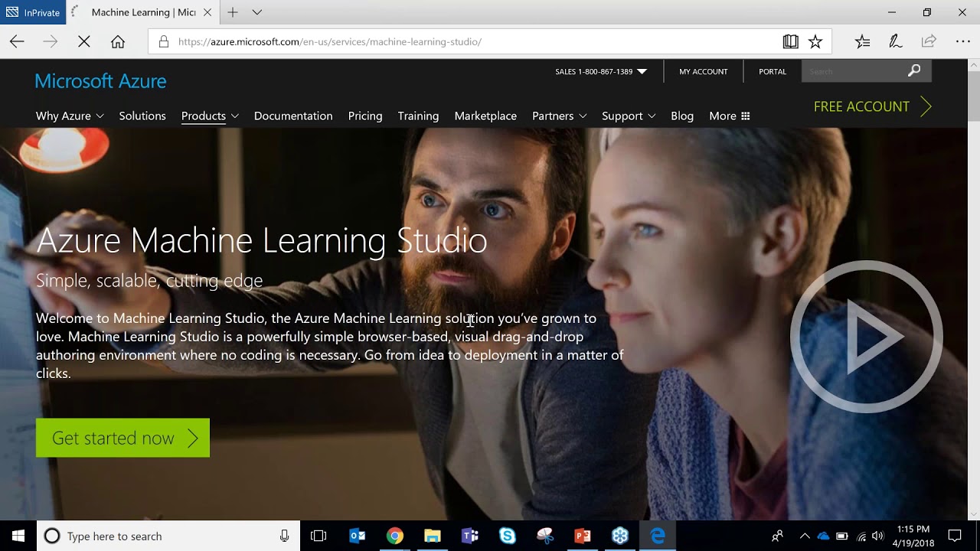Add this page to favorites with star

tap(815, 42)
